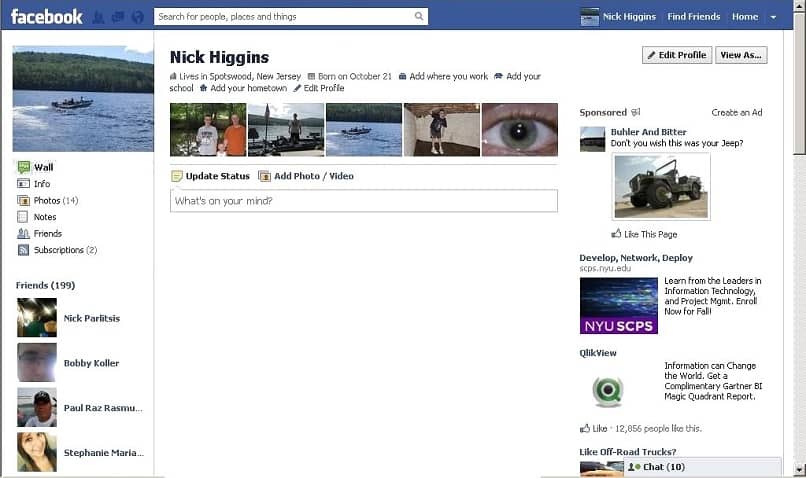Click thumbs-up Like This Page icon

pyautogui.click(x=617, y=234)
